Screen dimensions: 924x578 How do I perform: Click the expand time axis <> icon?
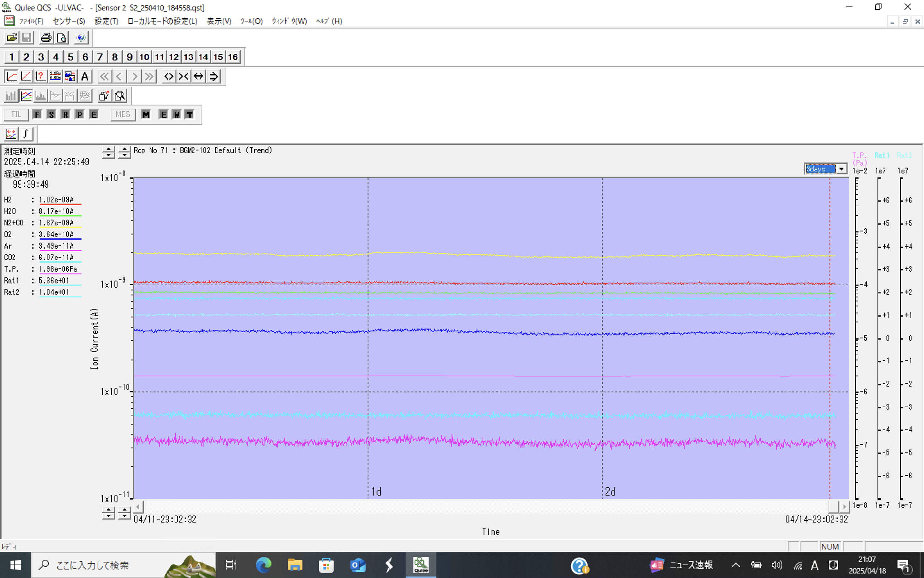coord(169,76)
